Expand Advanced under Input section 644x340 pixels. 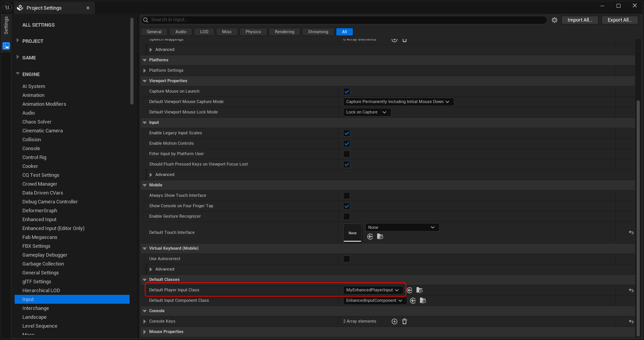point(151,175)
